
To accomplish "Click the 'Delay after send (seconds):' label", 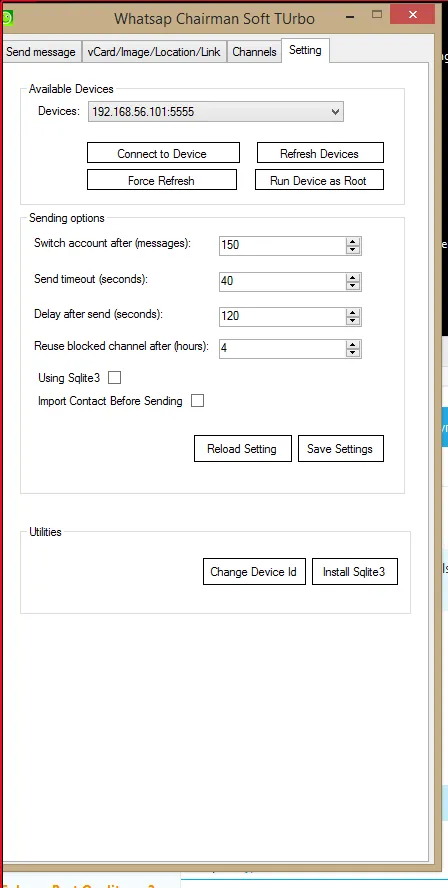I will 99,314.
